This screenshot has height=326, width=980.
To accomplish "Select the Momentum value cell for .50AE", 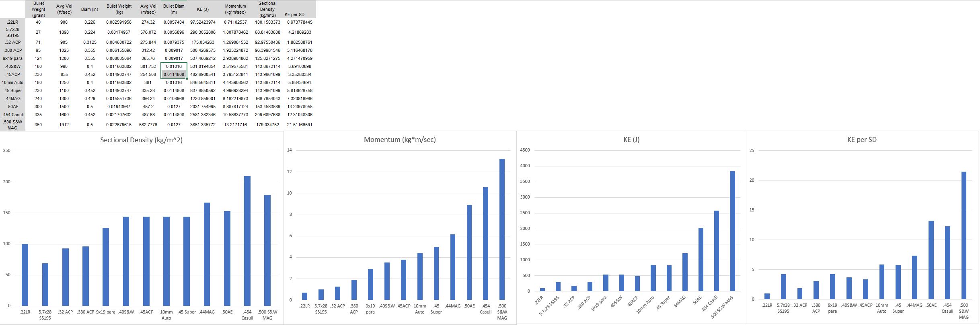I will click(235, 107).
